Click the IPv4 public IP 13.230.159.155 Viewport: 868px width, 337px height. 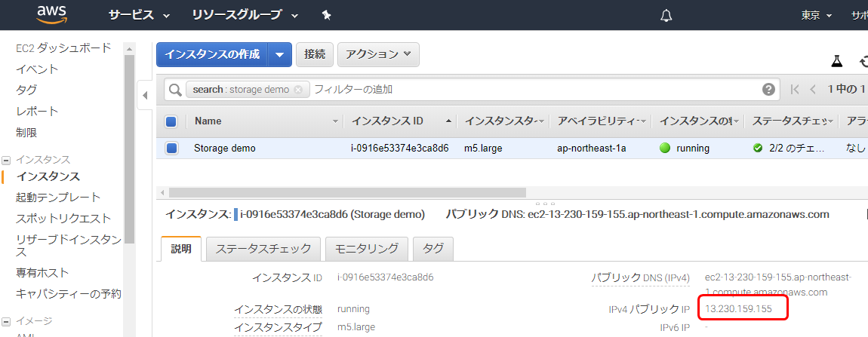pyautogui.click(x=738, y=309)
